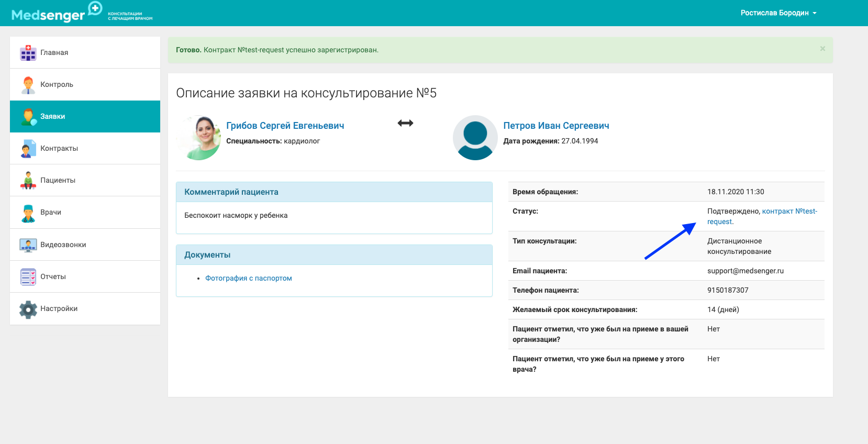868x444 pixels.
Task: Go to Контракты section label
Action: click(x=59, y=149)
